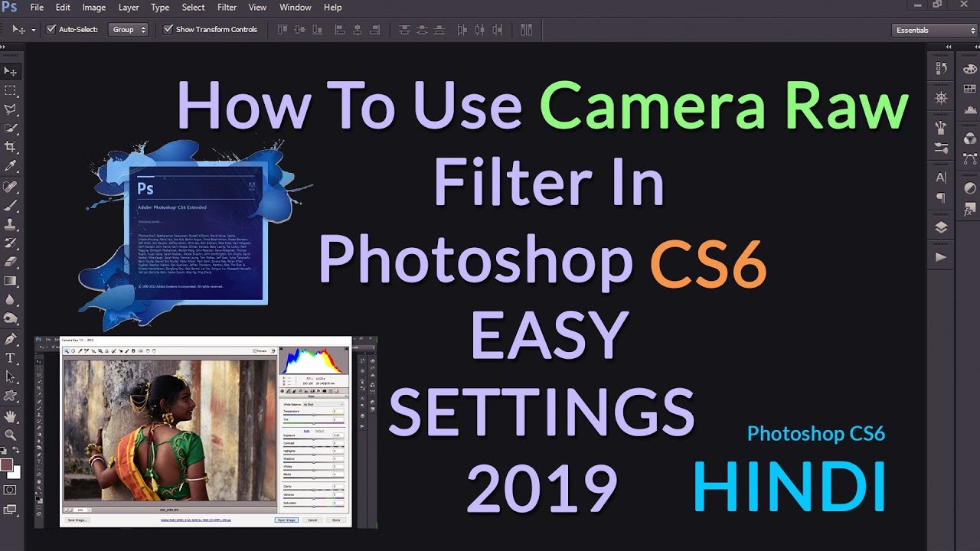
Task: Toggle Show Transform Controls checkbox
Action: pos(168,30)
